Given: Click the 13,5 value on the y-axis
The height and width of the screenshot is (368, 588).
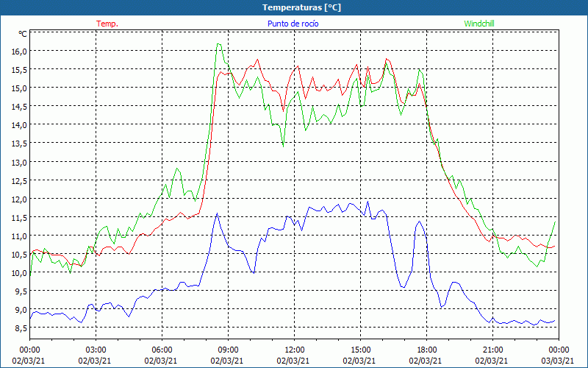Looking at the screenshot, I should click(19, 144).
